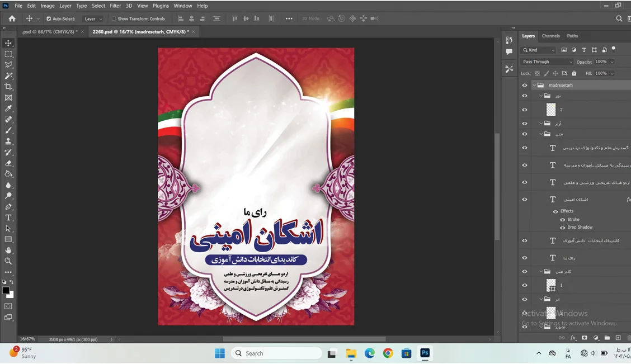Click the Change Screen Mode icon
The height and width of the screenshot is (364, 631).
[x=8, y=318]
